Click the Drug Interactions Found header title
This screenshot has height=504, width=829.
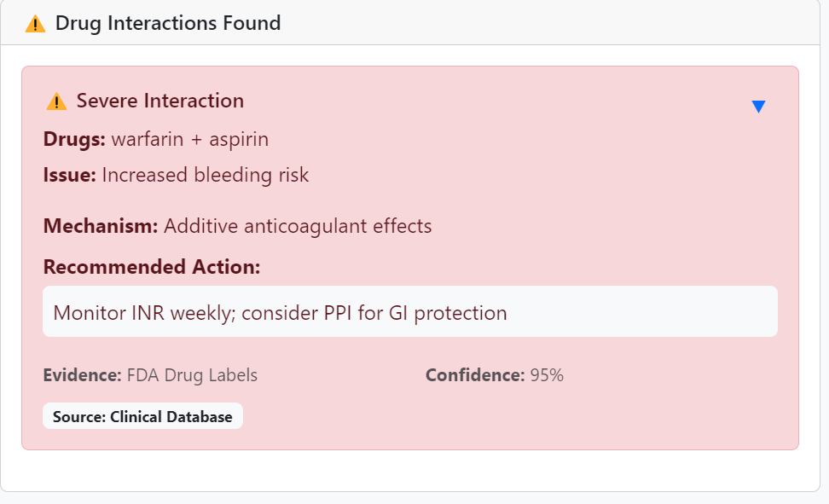click(x=168, y=23)
